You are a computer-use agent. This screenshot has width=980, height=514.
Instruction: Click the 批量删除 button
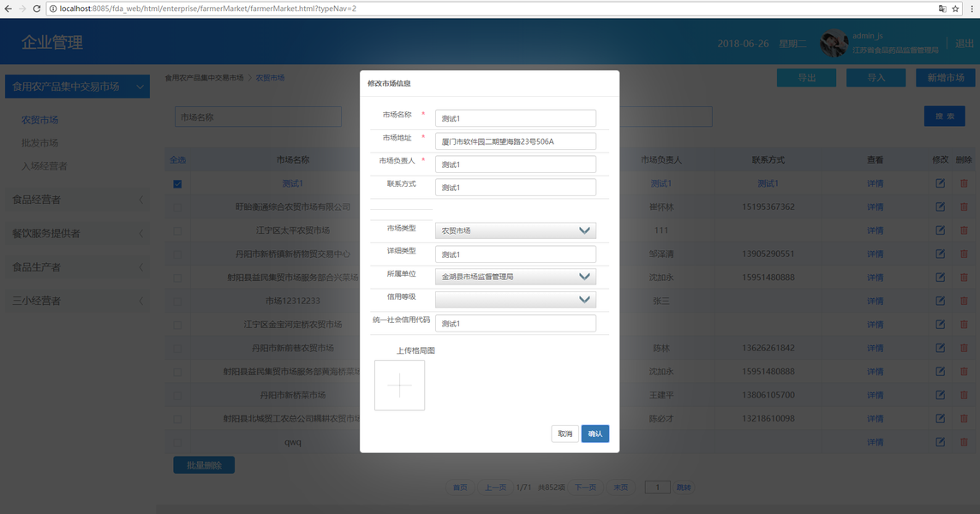tap(204, 464)
